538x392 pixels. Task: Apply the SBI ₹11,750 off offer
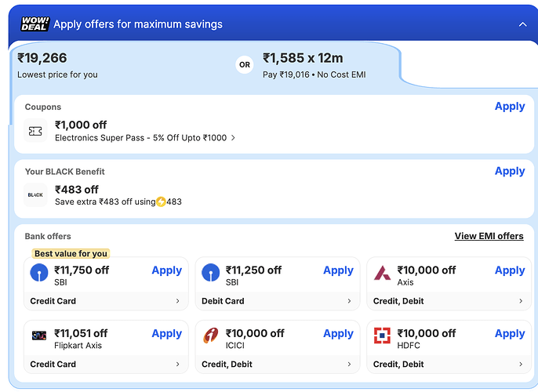[x=166, y=270]
